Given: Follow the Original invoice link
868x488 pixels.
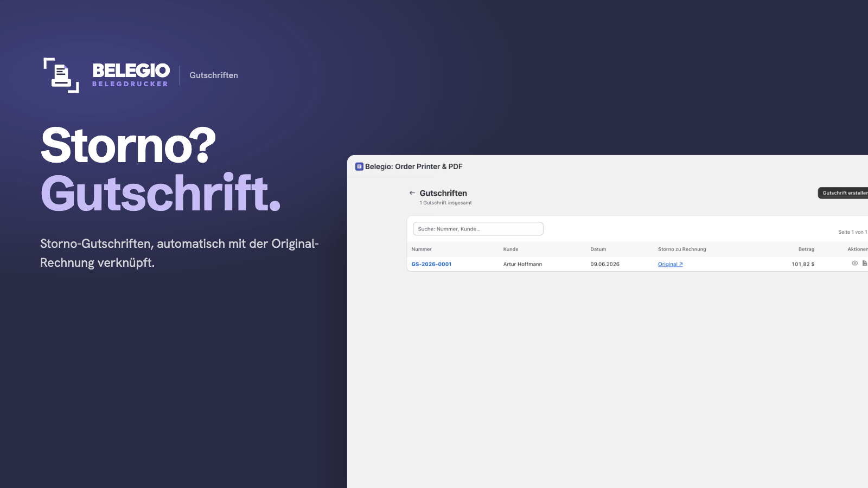Looking at the screenshot, I should tap(671, 265).
